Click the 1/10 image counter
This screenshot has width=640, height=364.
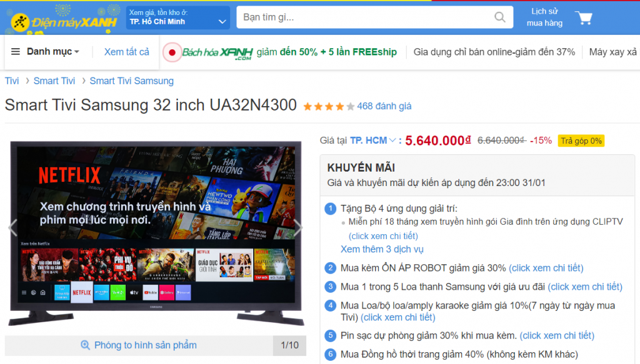(x=289, y=345)
